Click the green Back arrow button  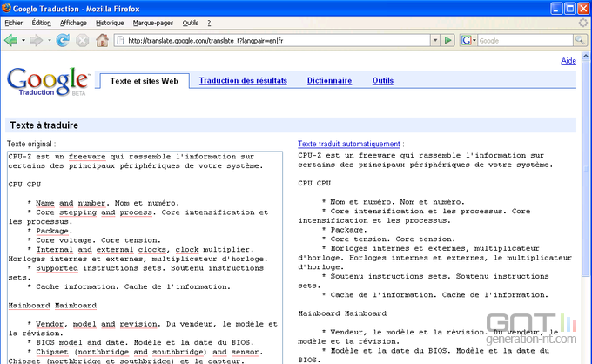click(x=11, y=40)
